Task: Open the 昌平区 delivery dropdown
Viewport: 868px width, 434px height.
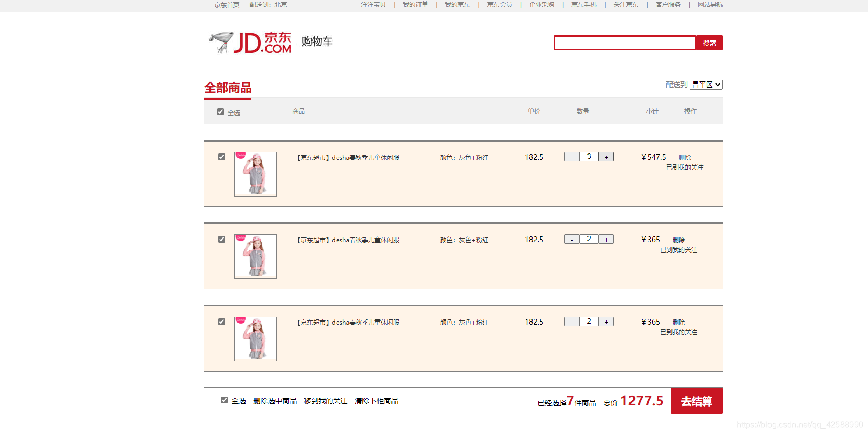Action: [x=706, y=85]
